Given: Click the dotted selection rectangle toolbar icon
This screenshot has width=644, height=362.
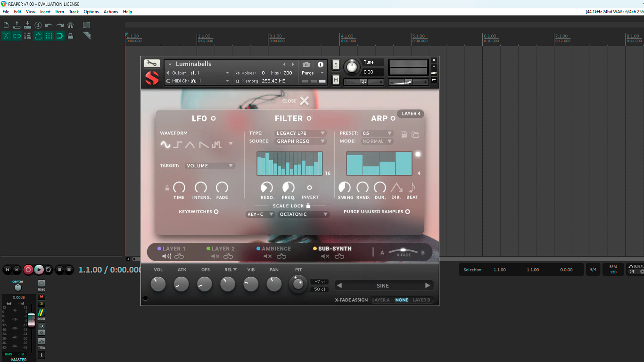Looking at the screenshot, I should coord(87,25).
